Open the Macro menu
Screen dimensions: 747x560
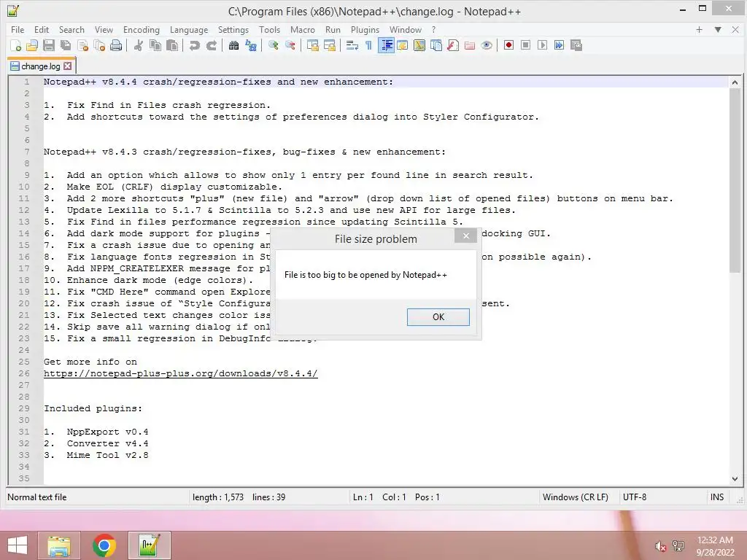click(x=303, y=29)
